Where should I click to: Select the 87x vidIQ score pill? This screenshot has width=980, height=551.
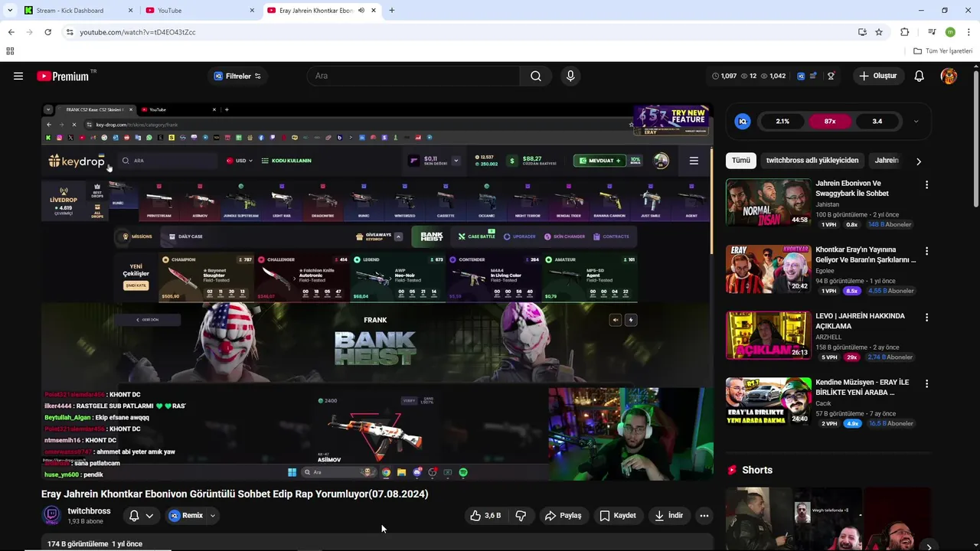point(830,121)
